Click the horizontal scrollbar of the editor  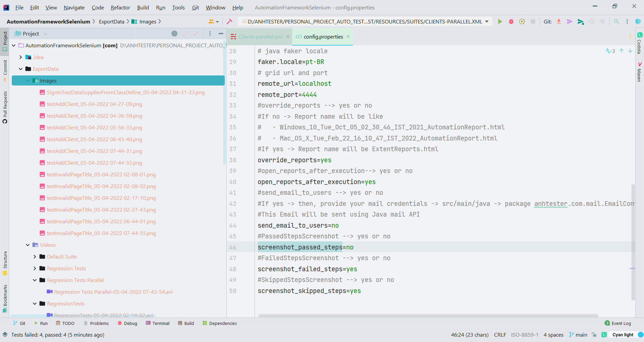428,316
